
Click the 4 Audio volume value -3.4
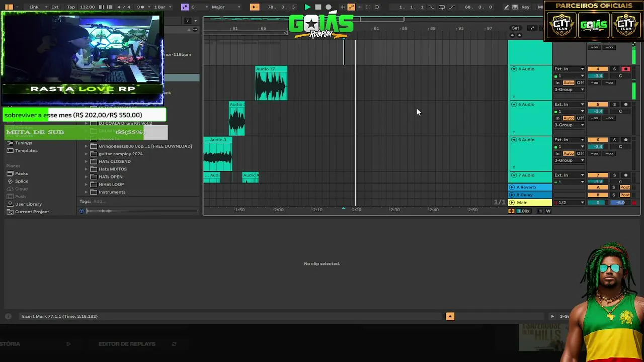tap(598, 76)
